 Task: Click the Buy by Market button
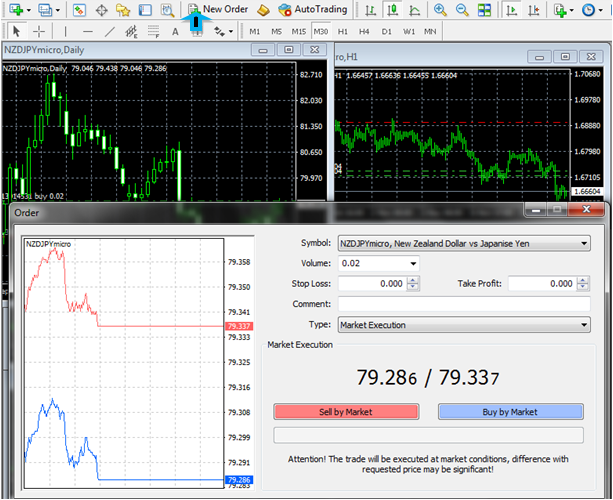[510, 411]
